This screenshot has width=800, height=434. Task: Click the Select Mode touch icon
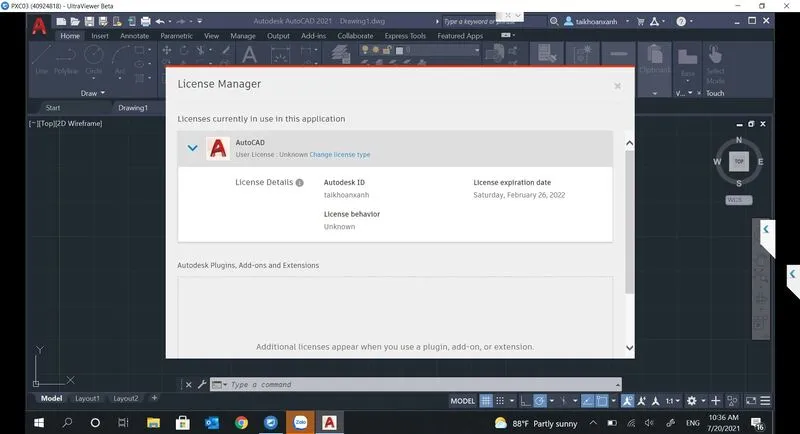715,55
